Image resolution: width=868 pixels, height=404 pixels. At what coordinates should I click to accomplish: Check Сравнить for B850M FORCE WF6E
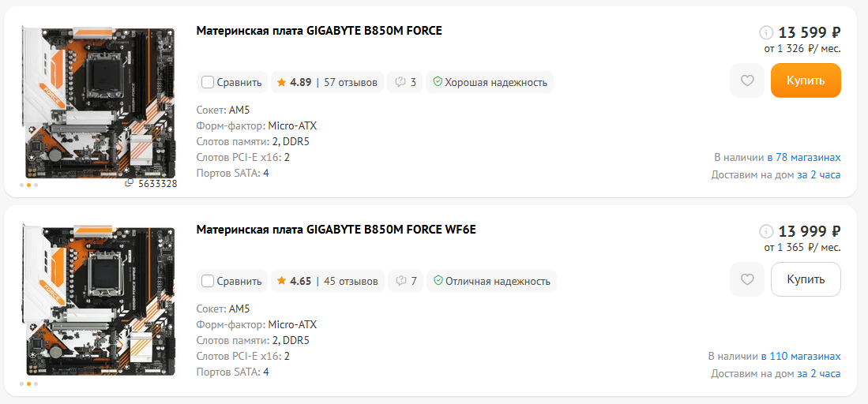208,281
